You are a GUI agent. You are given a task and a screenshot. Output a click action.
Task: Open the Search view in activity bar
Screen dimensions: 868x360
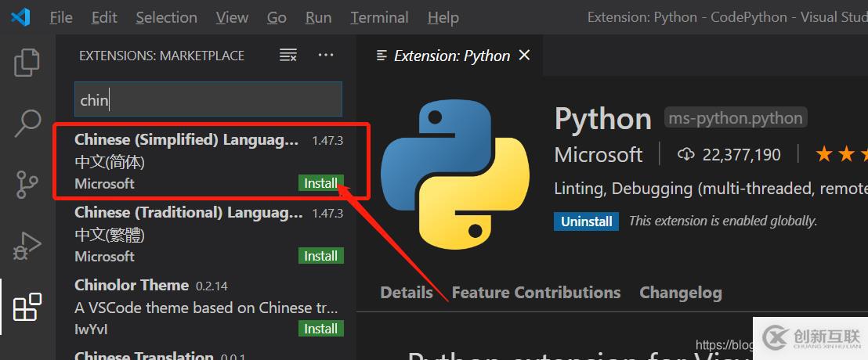[27, 122]
